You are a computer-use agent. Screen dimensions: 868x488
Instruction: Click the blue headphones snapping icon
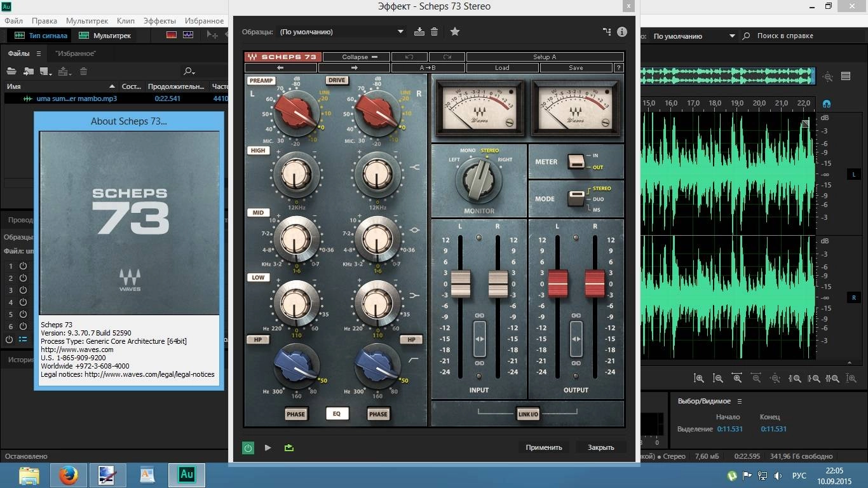point(826,104)
